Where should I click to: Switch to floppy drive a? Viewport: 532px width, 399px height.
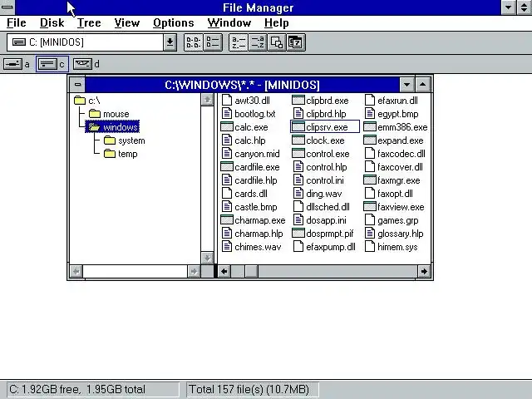(x=13, y=64)
